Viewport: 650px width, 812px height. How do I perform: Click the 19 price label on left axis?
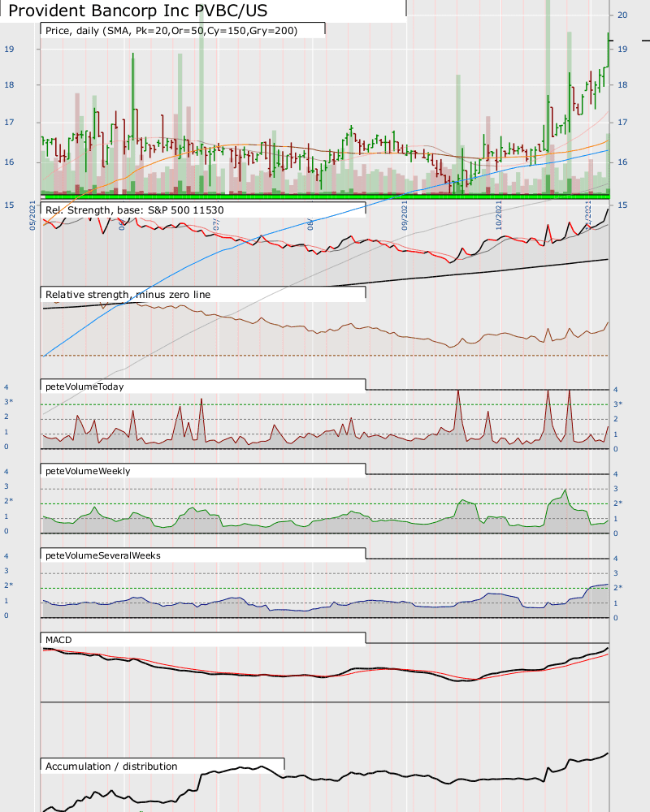9,50
